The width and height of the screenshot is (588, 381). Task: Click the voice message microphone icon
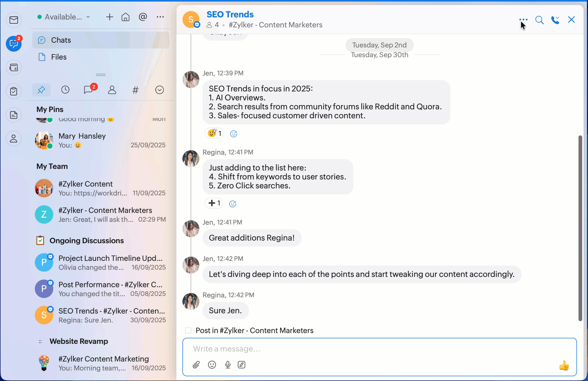coord(228,365)
